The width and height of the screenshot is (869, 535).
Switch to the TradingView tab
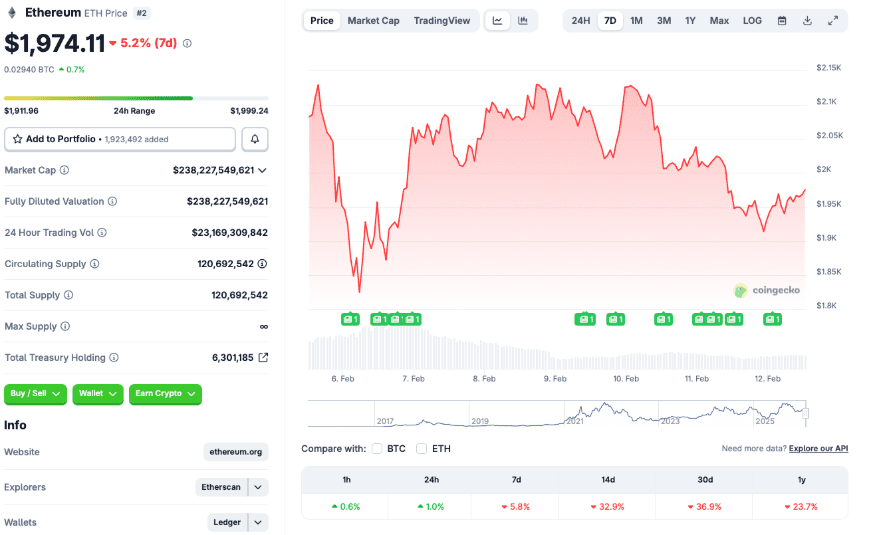[441, 21]
